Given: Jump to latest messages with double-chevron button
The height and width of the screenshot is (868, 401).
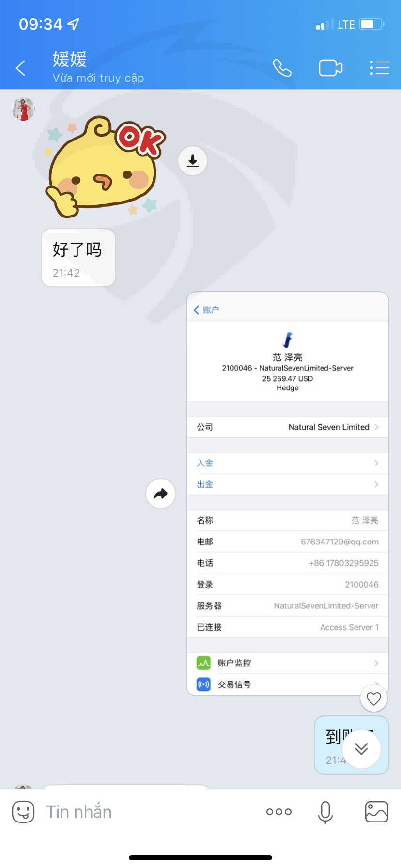Looking at the screenshot, I should pos(361,749).
